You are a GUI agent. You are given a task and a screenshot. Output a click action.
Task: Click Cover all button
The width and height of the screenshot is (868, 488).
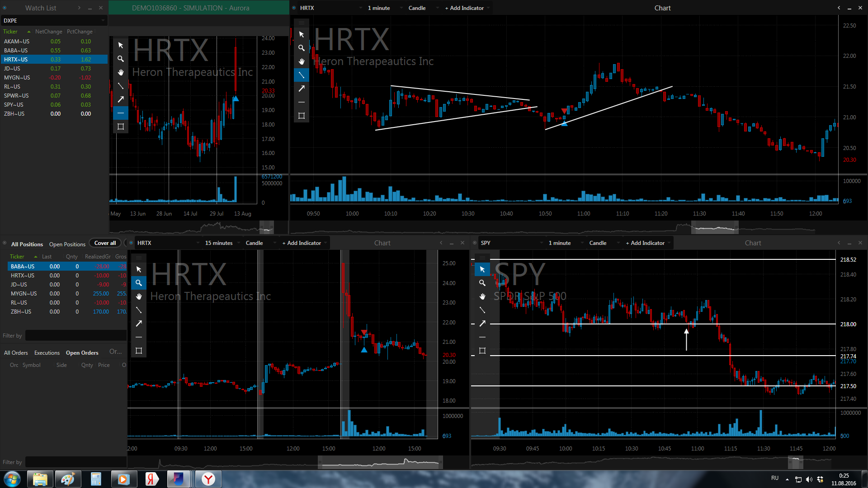tap(105, 243)
